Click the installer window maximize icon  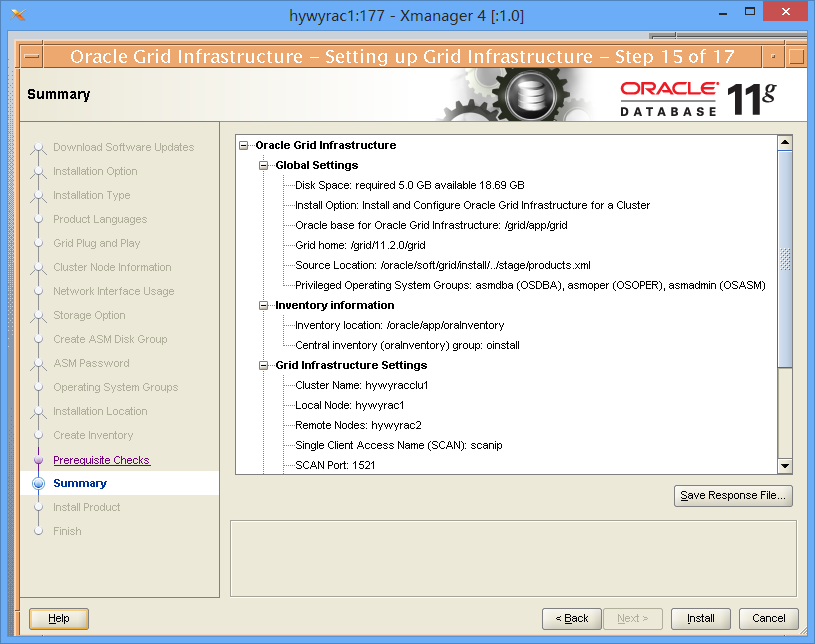click(x=796, y=57)
